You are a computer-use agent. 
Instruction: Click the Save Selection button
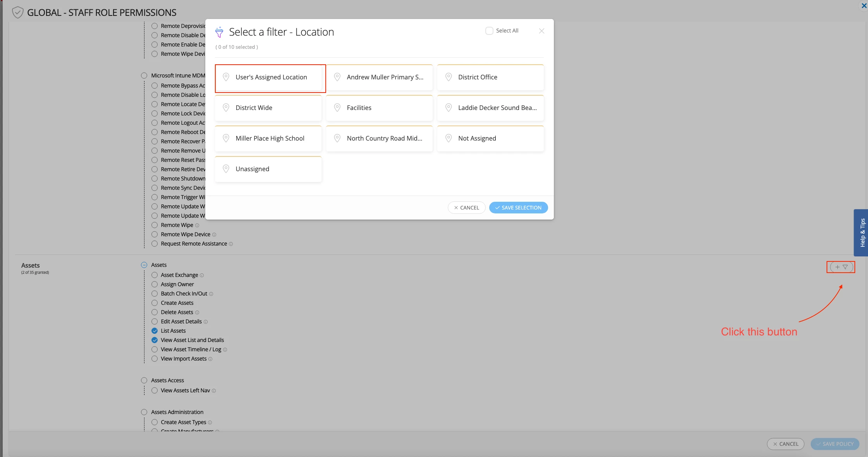pos(518,208)
